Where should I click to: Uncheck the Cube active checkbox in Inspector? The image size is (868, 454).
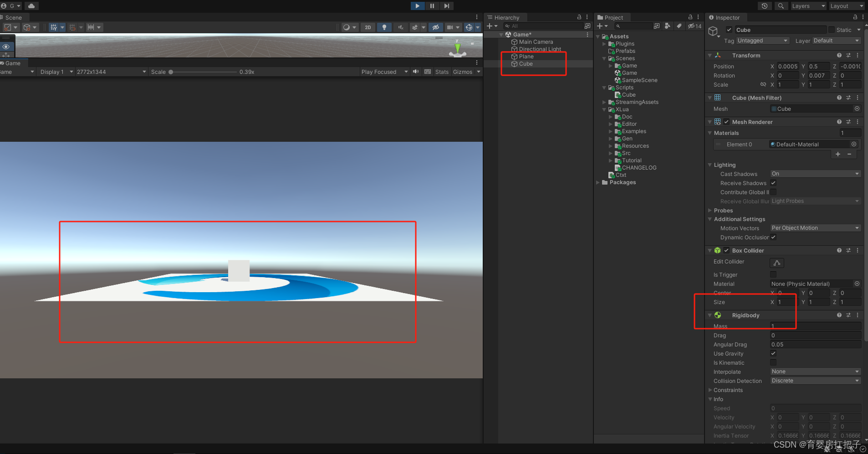point(730,29)
